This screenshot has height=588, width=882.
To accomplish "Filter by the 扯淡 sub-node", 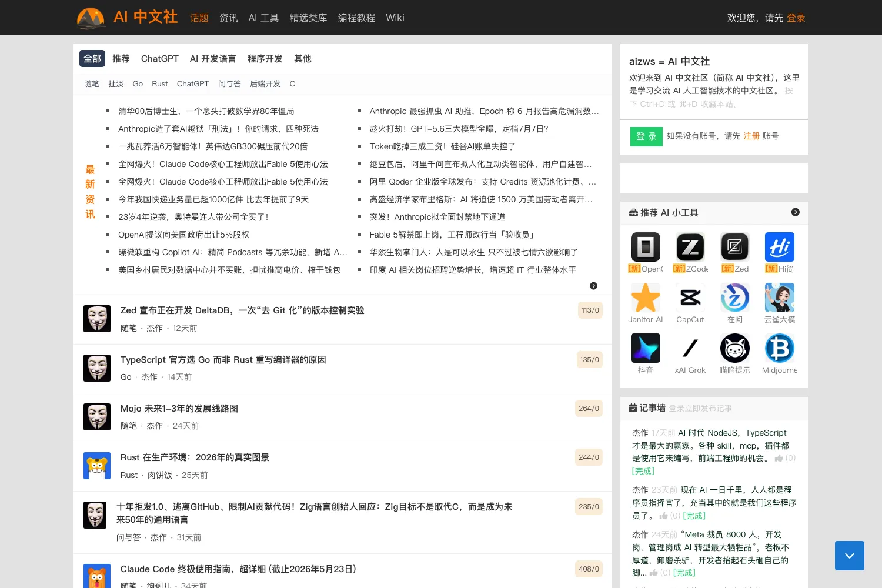I will coord(116,84).
